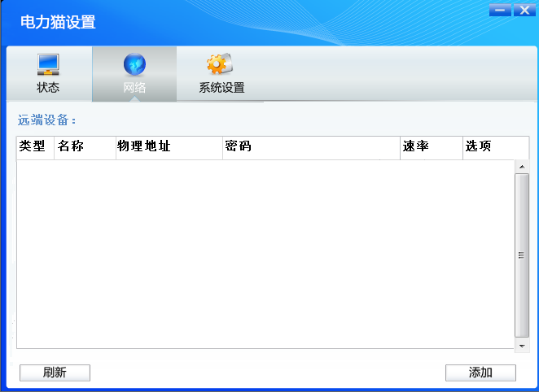Image resolution: width=539 pixels, height=392 pixels.
Task: Click the 类型 column header
Action: [x=35, y=148]
